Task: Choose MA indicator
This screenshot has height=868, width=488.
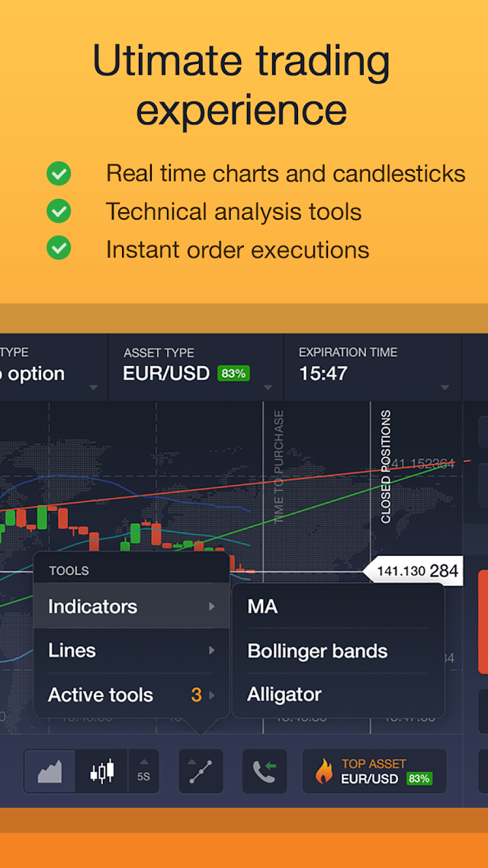Action: tap(338, 606)
